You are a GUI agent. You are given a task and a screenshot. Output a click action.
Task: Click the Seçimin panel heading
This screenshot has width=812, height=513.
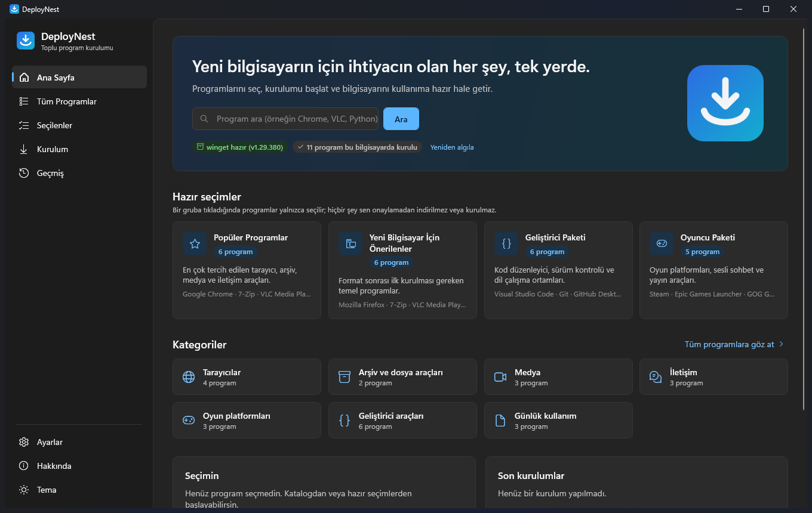coord(202,476)
